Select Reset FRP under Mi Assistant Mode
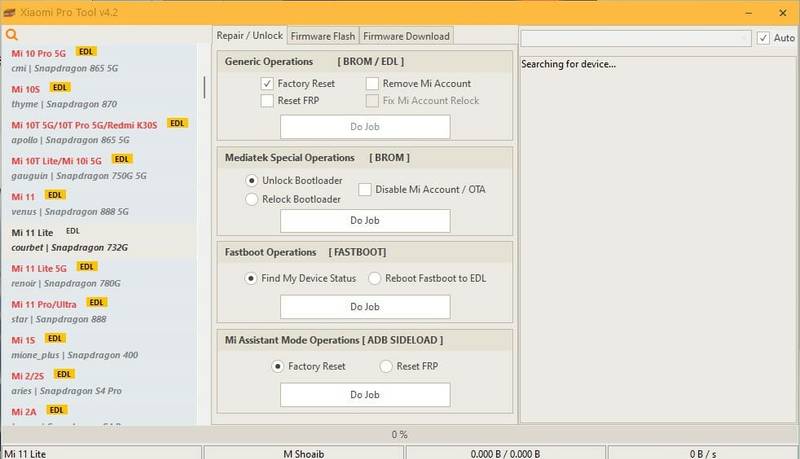The width and height of the screenshot is (800, 459). pyautogui.click(x=386, y=366)
